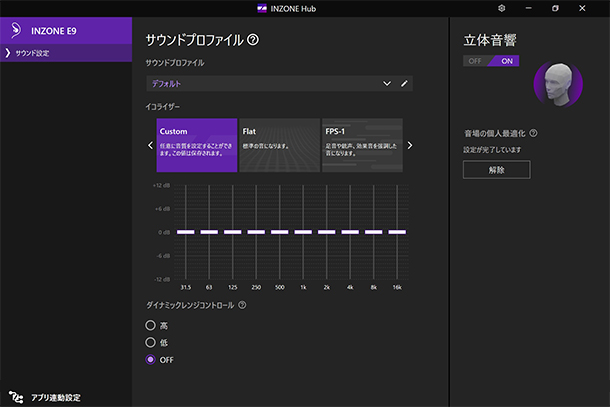Image resolution: width=610 pixels, height=407 pixels.
Task: Click the +12 dB axis label
Action: click(161, 185)
